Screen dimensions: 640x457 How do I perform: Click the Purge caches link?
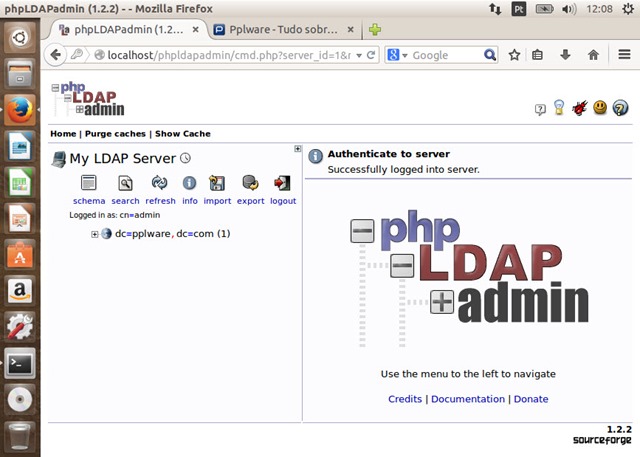click(x=115, y=133)
